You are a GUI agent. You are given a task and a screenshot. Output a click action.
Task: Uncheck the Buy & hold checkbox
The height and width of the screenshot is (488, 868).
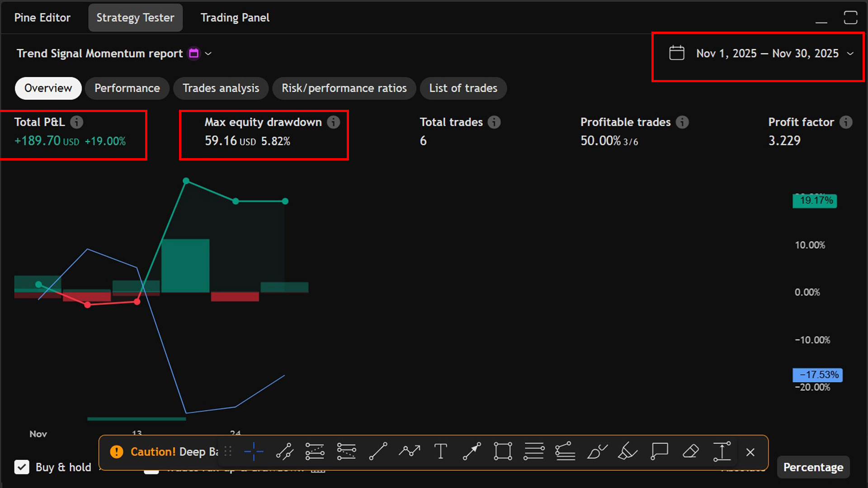(x=22, y=467)
